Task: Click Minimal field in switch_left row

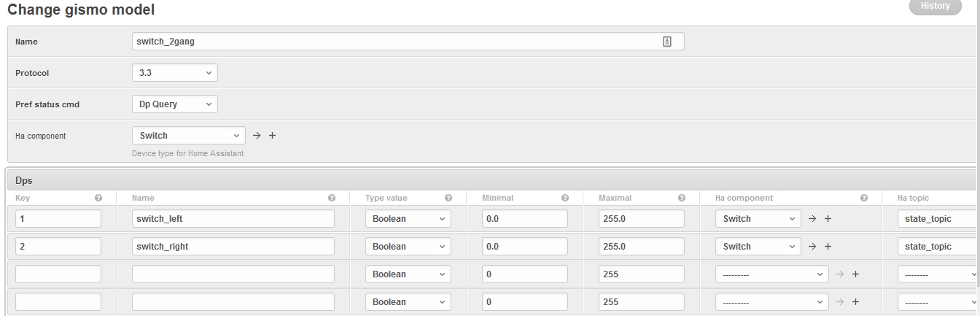Action: coord(525,219)
